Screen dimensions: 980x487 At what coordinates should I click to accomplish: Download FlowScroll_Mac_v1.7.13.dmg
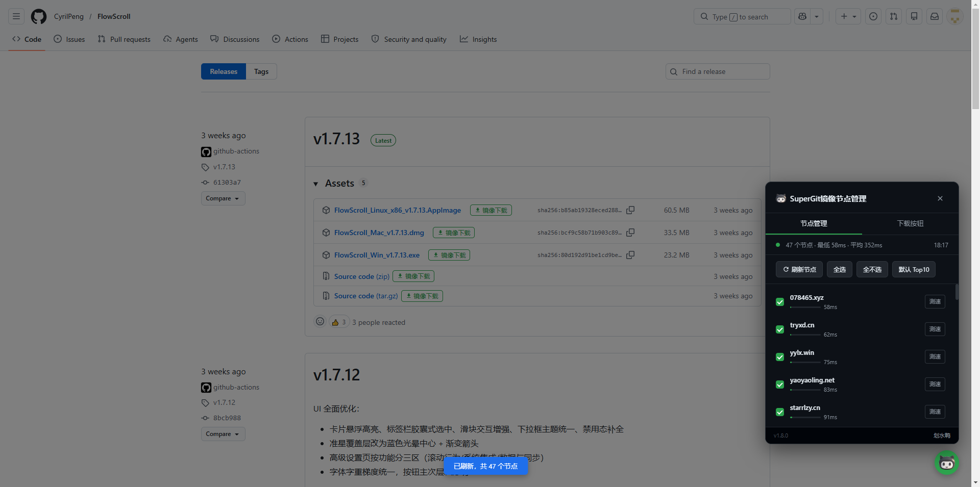coord(379,233)
